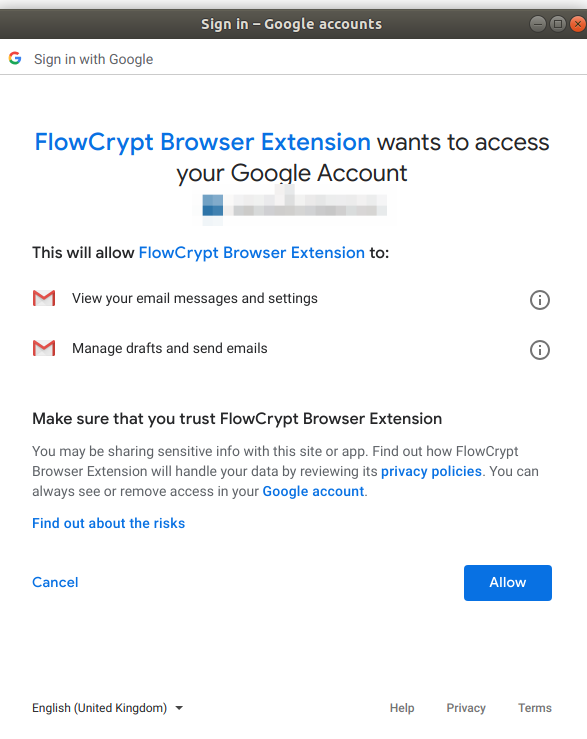Minimize the Sign in window
This screenshot has width=587, height=739.
[537, 24]
